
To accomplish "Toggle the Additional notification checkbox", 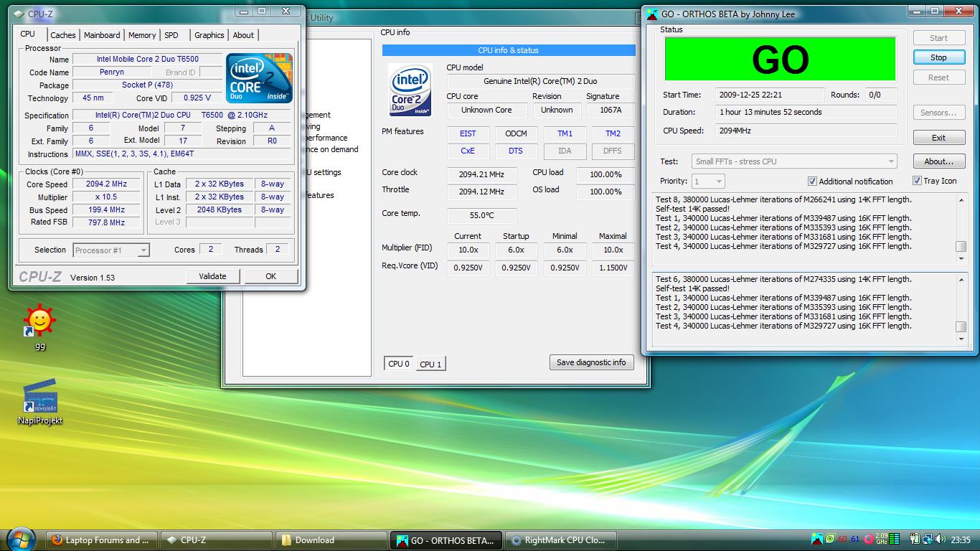I will click(x=813, y=182).
